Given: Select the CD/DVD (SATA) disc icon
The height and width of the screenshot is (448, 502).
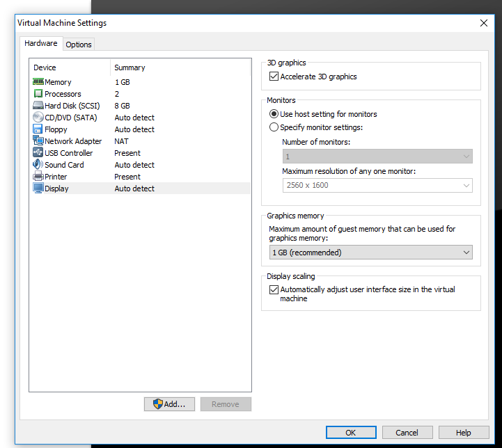Looking at the screenshot, I should coord(38,118).
